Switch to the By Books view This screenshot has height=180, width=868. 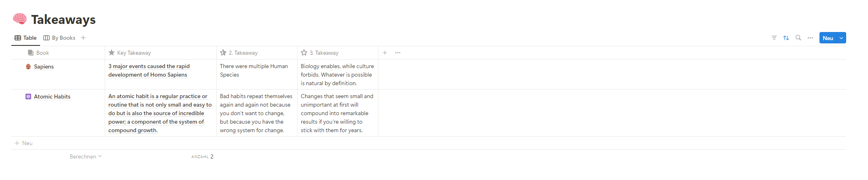click(x=59, y=38)
